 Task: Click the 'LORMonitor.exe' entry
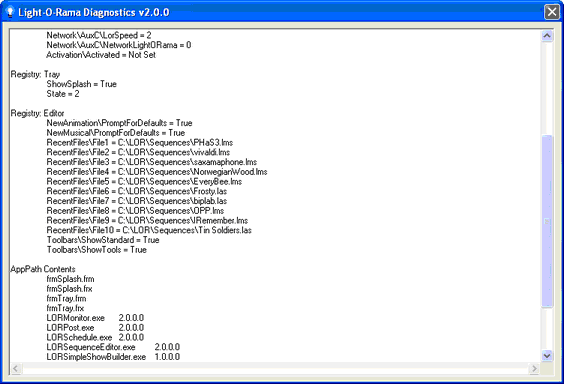point(76,318)
